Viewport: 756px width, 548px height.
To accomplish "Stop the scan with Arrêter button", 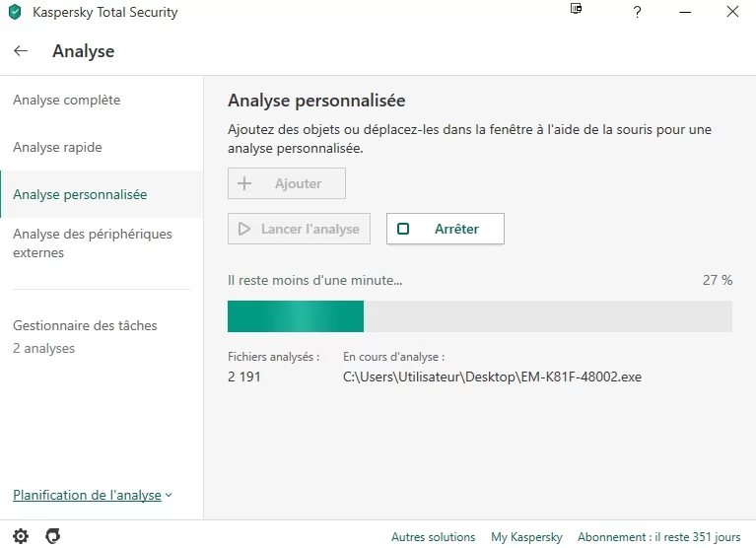I will [445, 229].
